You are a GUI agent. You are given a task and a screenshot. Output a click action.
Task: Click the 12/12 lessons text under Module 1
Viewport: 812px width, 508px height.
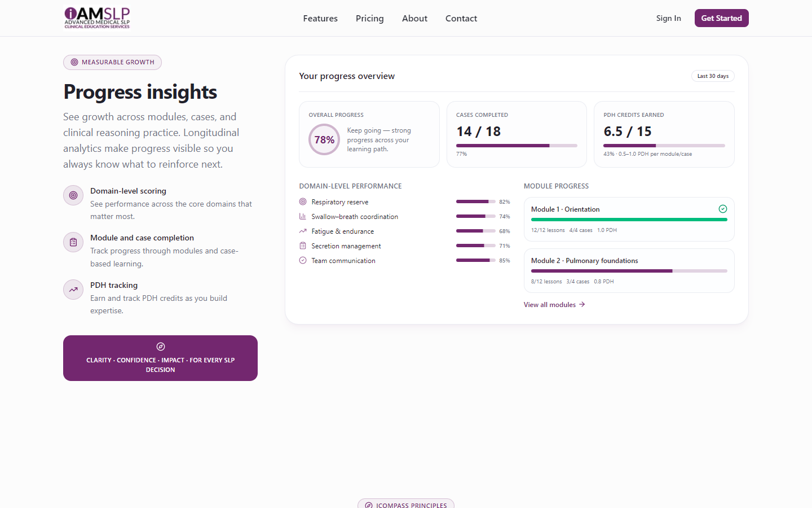[548, 230]
